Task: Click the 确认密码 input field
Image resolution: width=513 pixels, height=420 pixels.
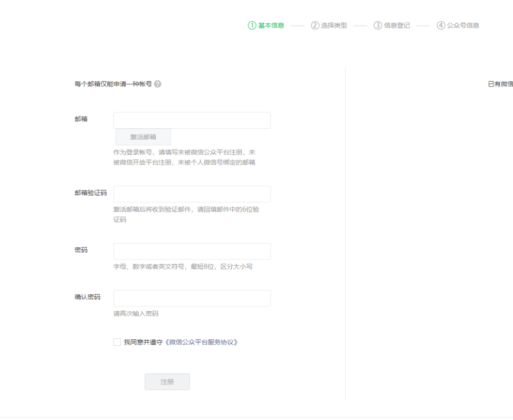Action: 192,298
